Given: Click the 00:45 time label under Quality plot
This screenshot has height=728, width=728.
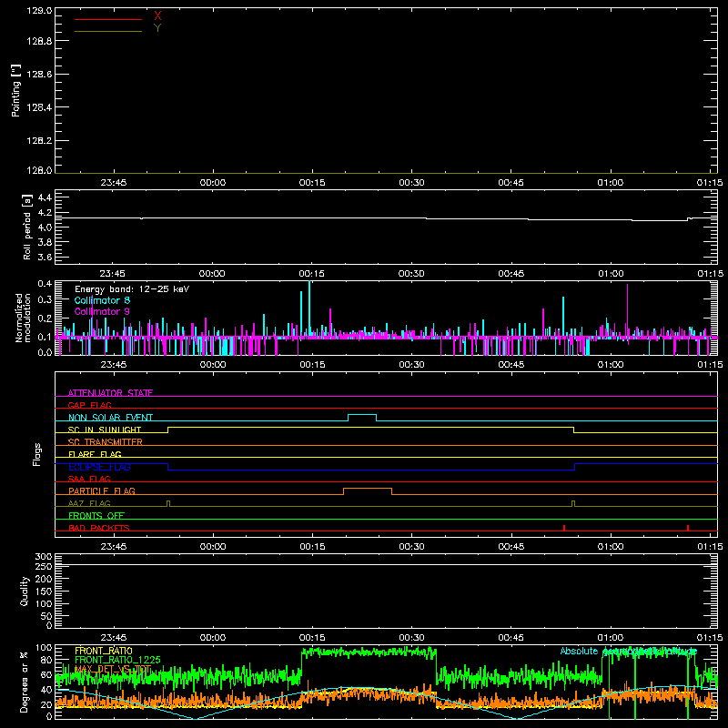Looking at the screenshot, I should [511, 638].
